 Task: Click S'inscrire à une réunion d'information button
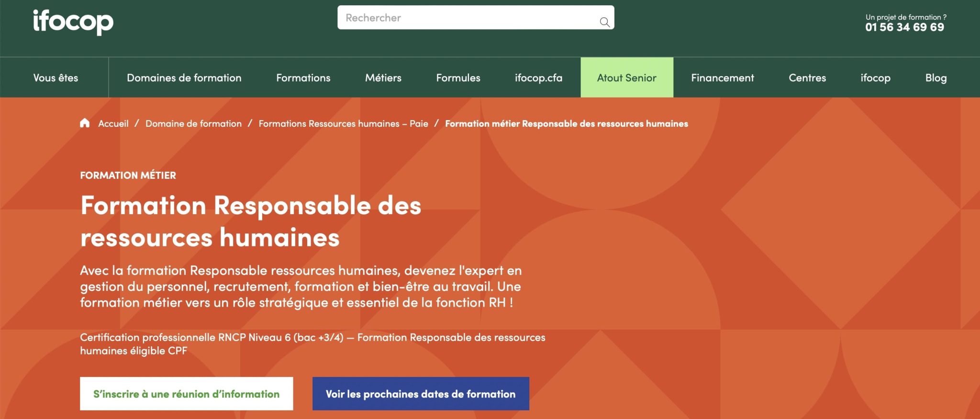tap(187, 394)
